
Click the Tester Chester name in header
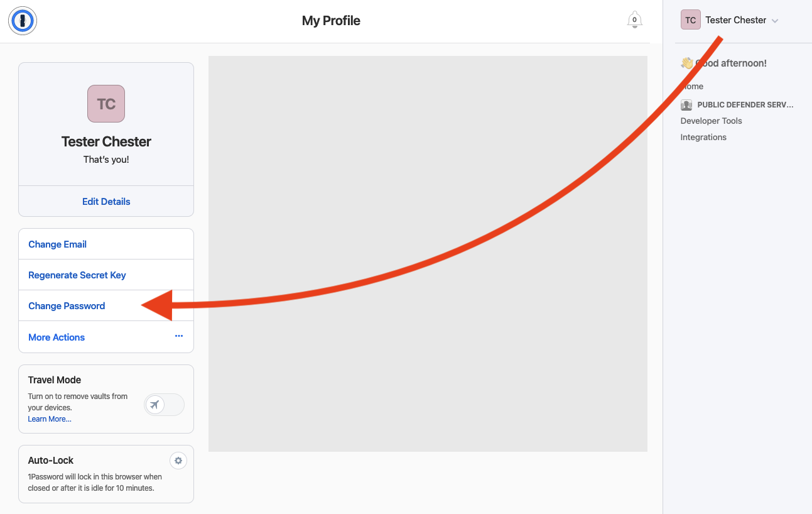coord(735,20)
